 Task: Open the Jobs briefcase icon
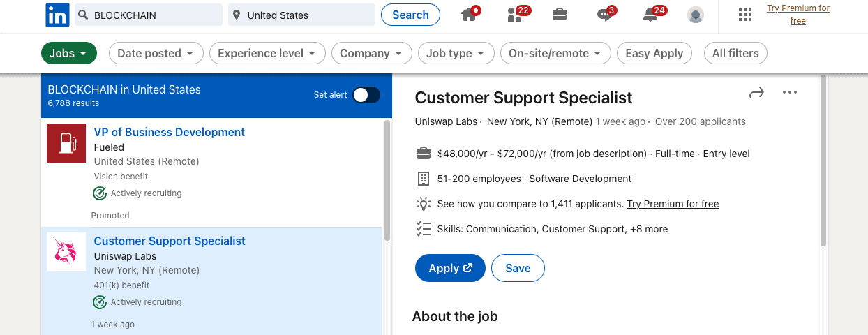pos(559,15)
